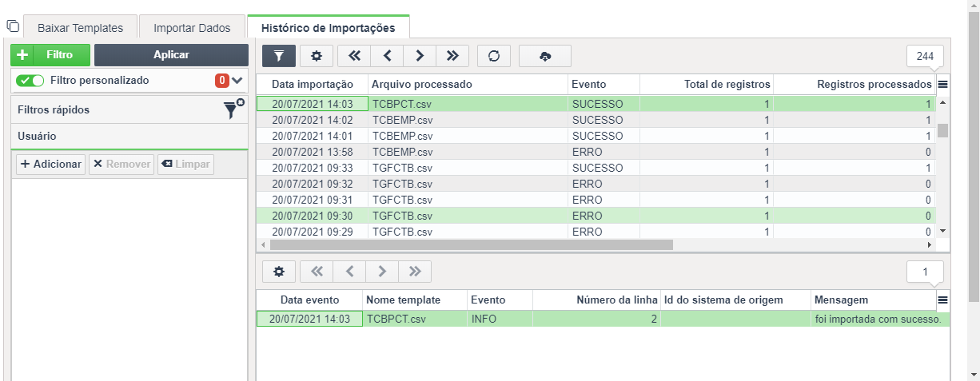The width and height of the screenshot is (980, 381).
Task: Go to last page in lower grid
Action: (415, 272)
